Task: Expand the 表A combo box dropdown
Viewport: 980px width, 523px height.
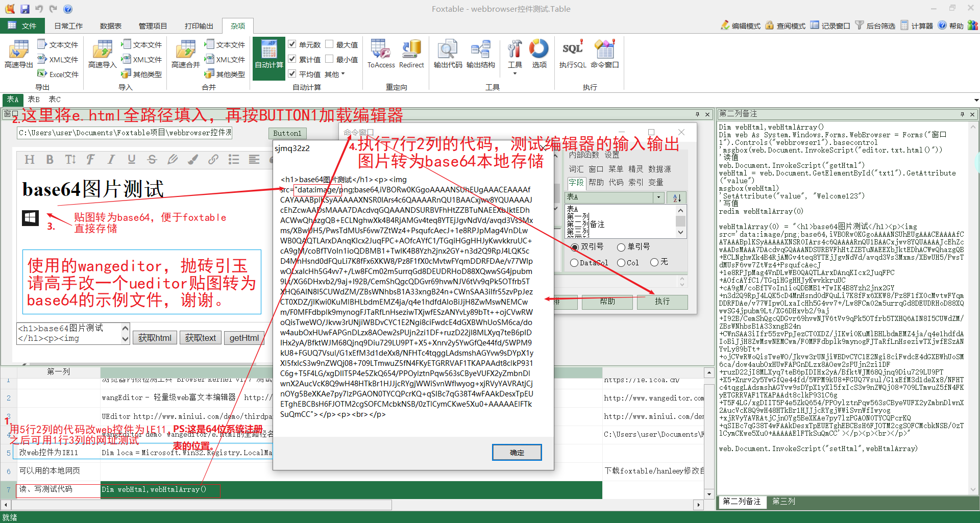Action: coord(658,197)
